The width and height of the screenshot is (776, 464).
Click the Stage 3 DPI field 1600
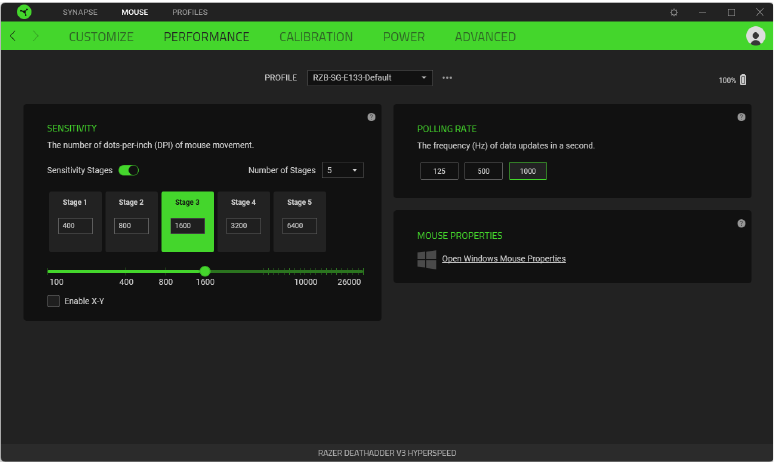tap(188, 226)
